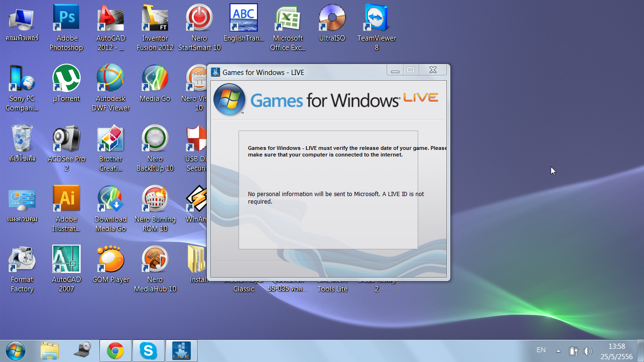The width and height of the screenshot is (644, 362).
Task: Click the Nero Burning ROM 10 icon
Action: pyautogui.click(x=155, y=209)
